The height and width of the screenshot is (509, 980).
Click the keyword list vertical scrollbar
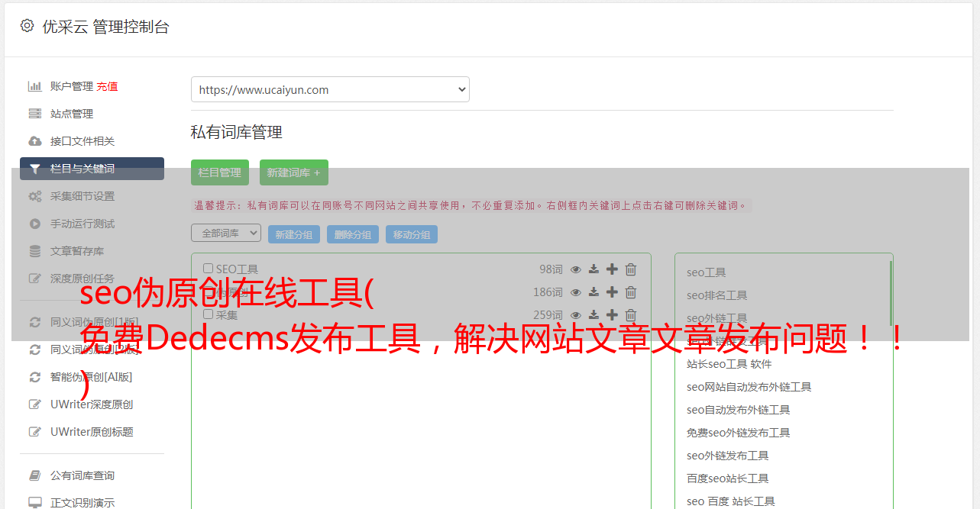[x=891, y=293]
